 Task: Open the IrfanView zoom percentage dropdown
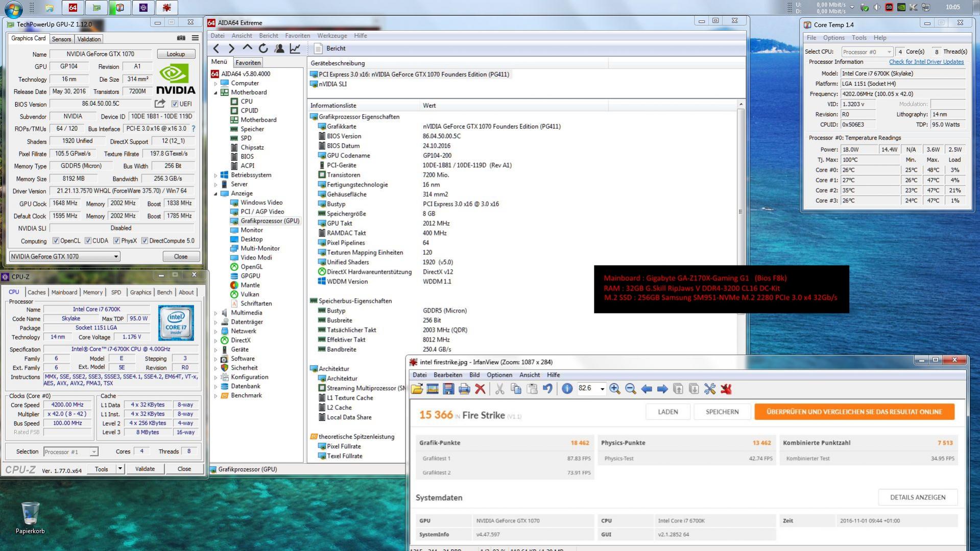(x=602, y=389)
